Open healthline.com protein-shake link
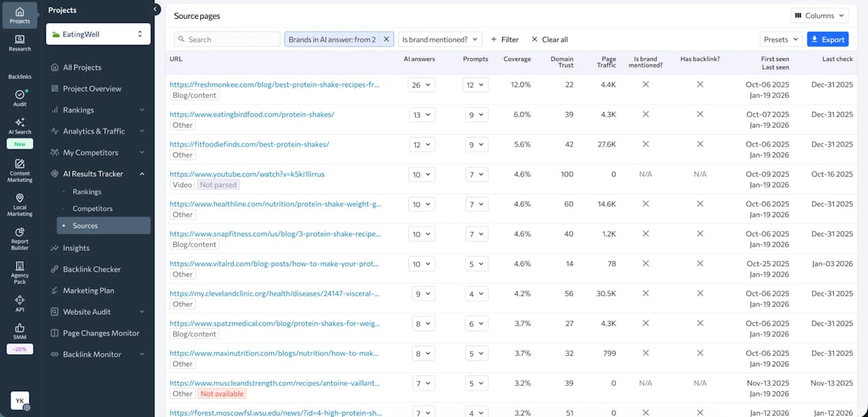The width and height of the screenshot is (868, 417). point(275,204)
